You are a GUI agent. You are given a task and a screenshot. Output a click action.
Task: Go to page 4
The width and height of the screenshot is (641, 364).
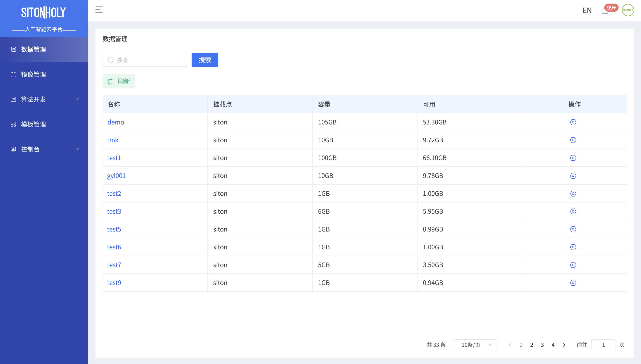pos(553,345)
